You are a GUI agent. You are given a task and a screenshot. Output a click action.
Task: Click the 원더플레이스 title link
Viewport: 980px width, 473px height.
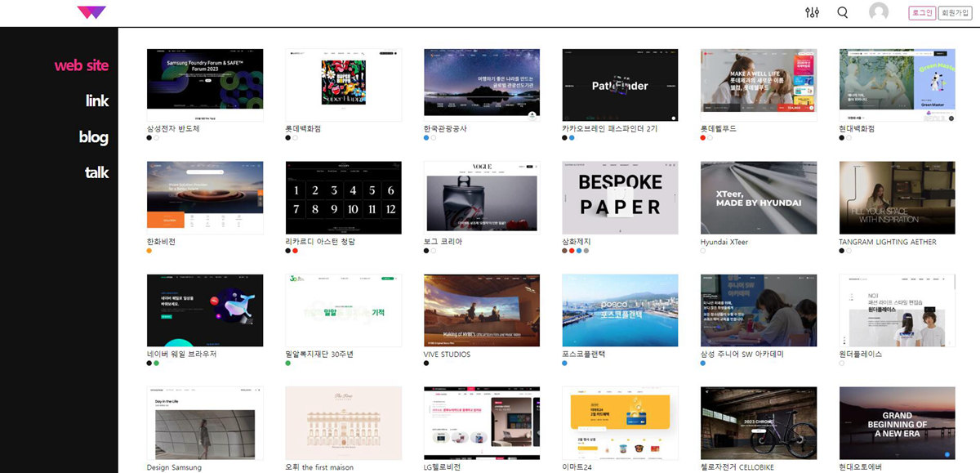click(x=861, y=355)
